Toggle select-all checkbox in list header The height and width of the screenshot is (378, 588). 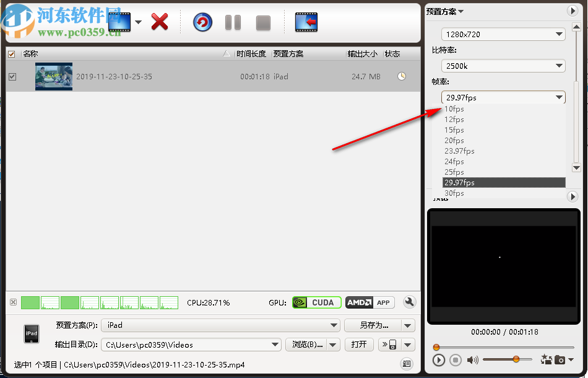pyautogui.click(x=11, y=54)
